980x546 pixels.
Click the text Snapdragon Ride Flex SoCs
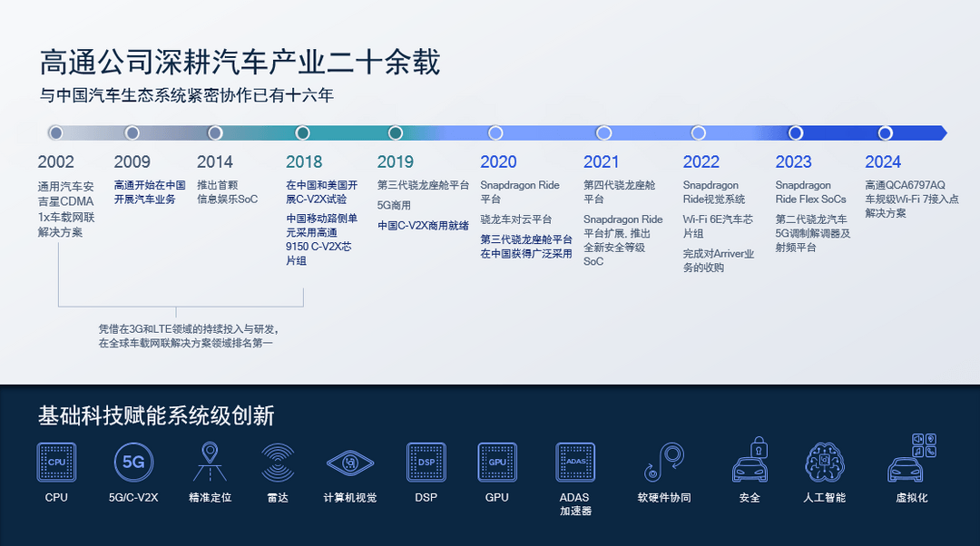810,192
